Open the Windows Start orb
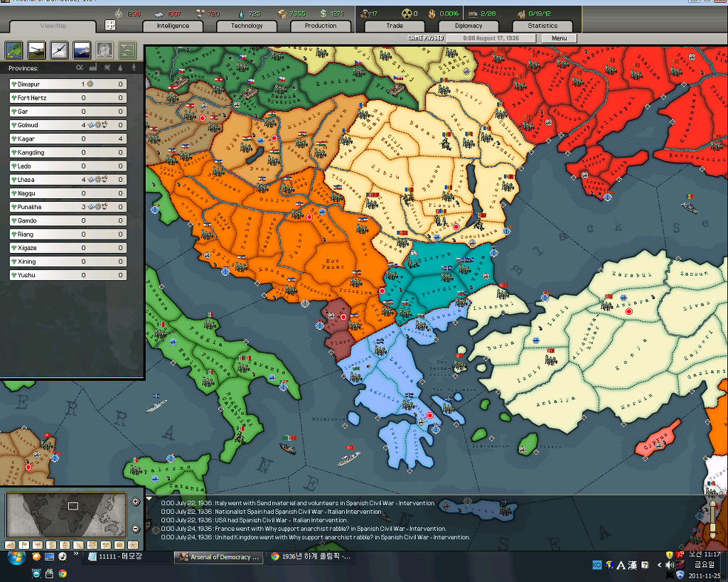This screenshot has height=582, width=728. [x=17, y=558]
